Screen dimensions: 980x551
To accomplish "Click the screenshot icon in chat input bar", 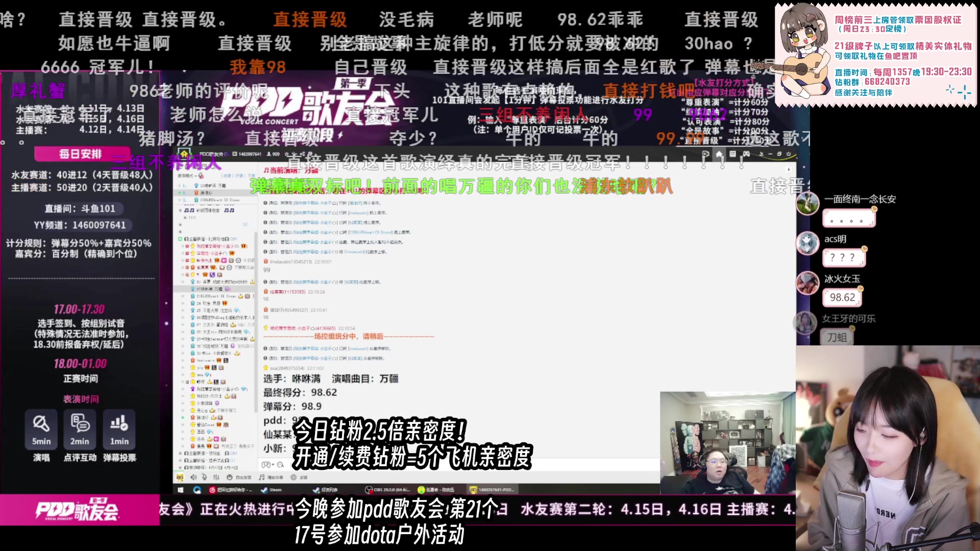I will 281,465.
